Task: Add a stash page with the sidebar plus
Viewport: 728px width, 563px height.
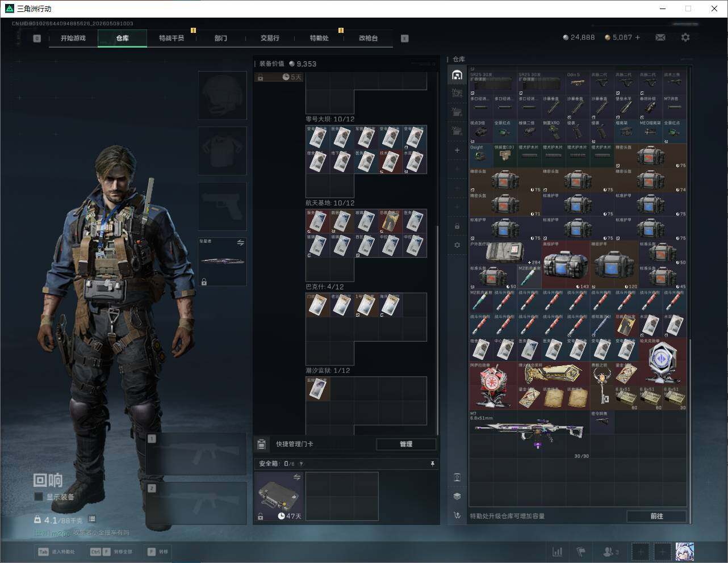Action: point(457,150)
